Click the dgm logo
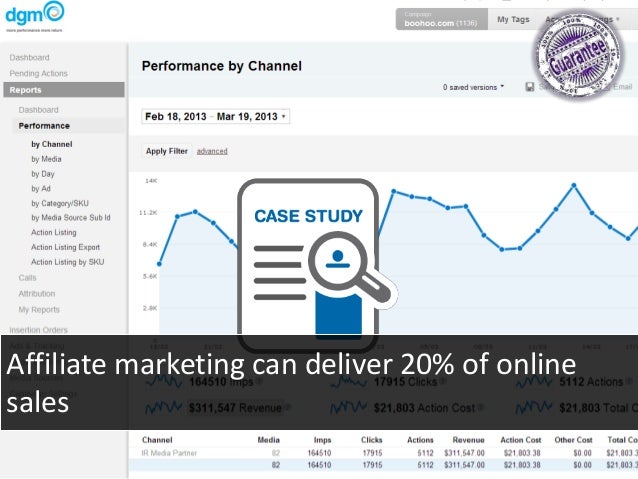The height and width of the screenshot is (479, 638). click(35, 16)
